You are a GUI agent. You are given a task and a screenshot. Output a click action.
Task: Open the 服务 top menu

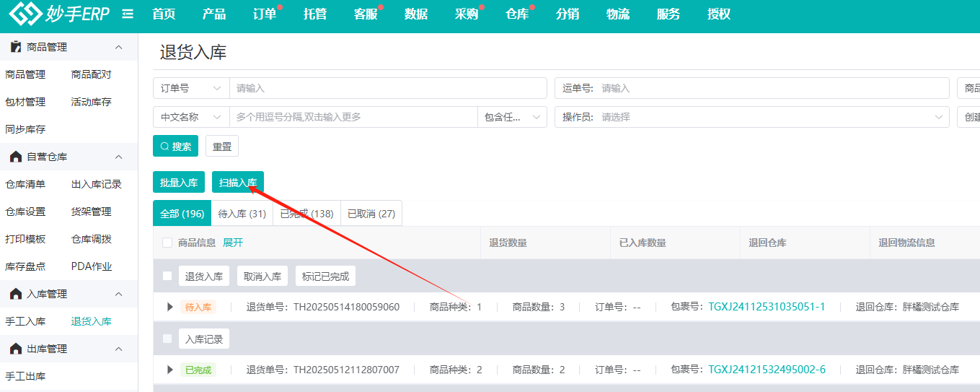tap(668, 14)
